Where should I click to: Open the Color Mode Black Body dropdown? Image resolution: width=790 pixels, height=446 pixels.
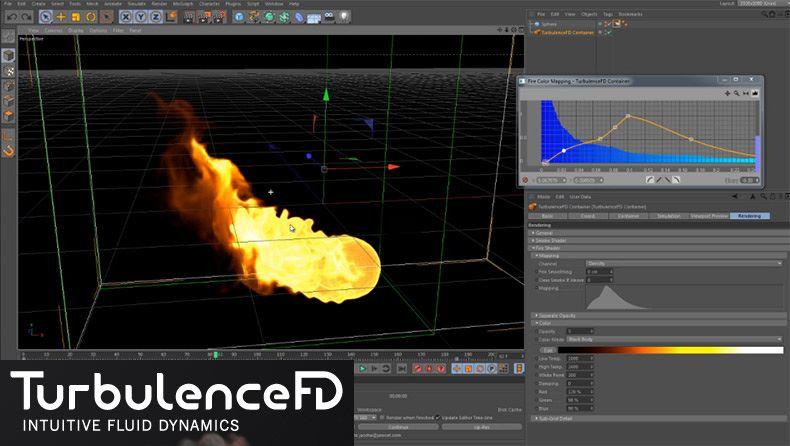point(675,340)
